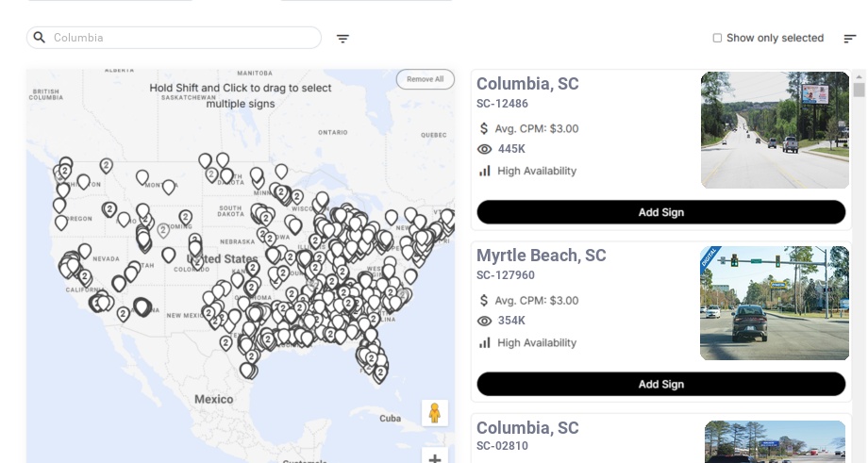The width and height of the screenshot is (868, 463).
Task: Open the Columbia, SC SC-02810 listing title
Action: point(527,427)
